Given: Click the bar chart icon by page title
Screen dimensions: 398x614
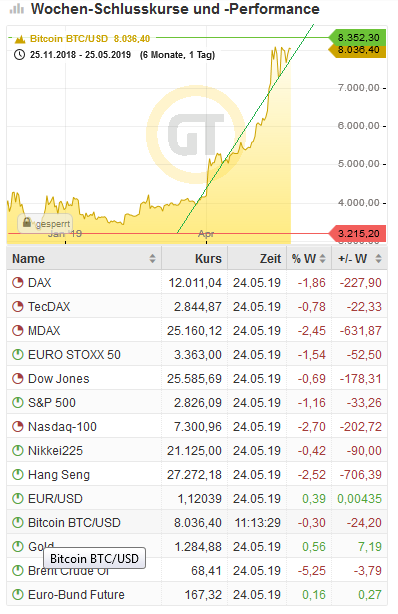Looking at the screenshot, I should click(17, 9).
